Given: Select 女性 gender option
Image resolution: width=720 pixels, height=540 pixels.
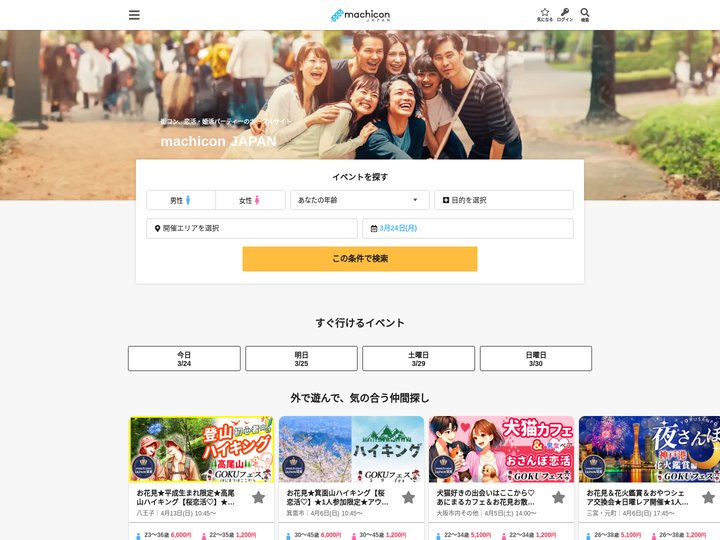Looking at the screenshot, I should click(250, 200).
